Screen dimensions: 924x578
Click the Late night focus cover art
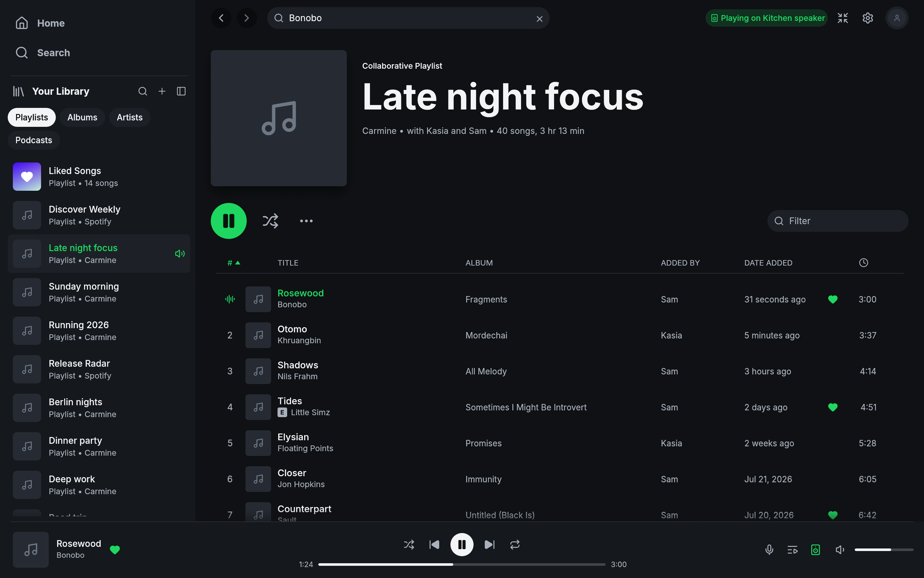coord(279,118)
